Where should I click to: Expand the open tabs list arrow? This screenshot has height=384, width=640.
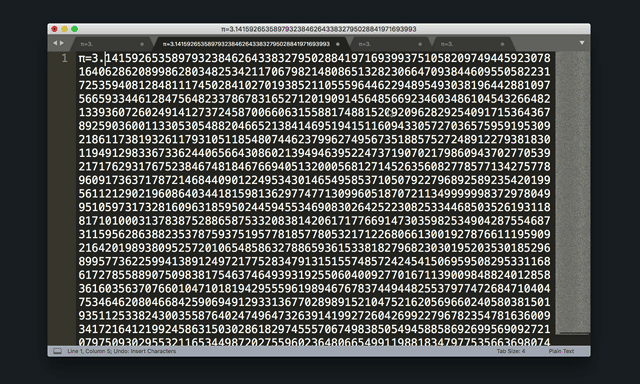(582, 43)
